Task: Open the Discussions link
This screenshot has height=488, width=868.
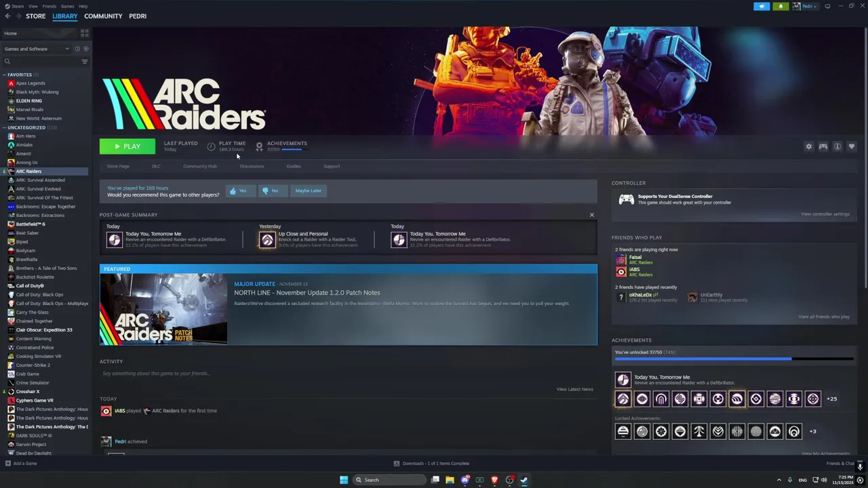Action: (x=252, y=166)
